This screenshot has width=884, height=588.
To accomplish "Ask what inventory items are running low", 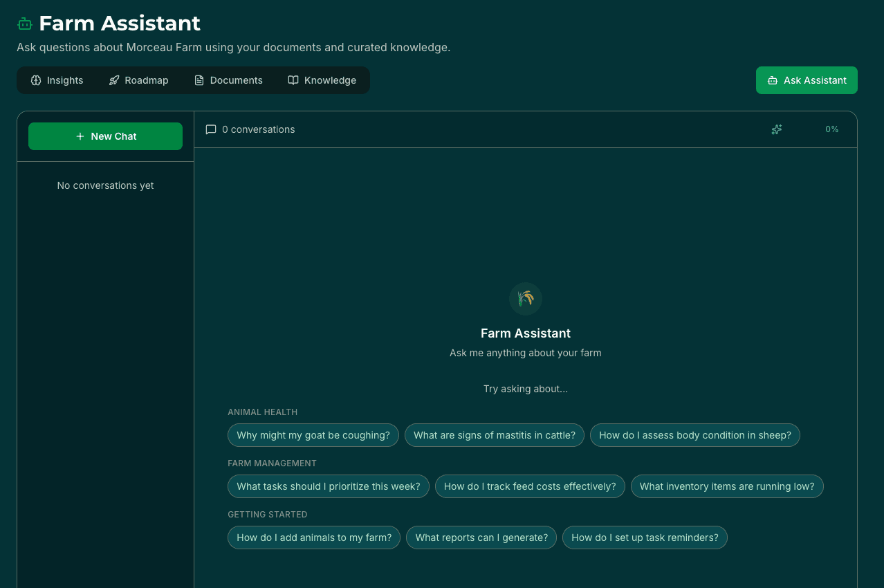I will (727, 486).
